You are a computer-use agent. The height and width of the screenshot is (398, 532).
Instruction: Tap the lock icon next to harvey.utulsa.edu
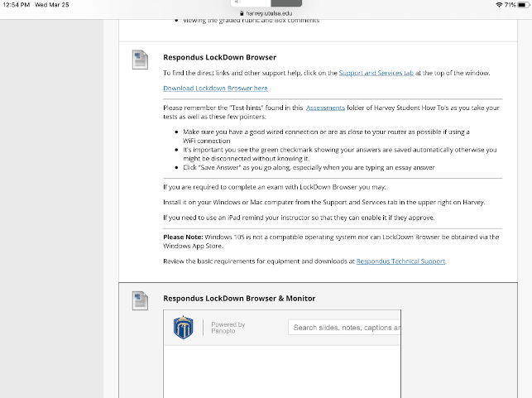pos(242,13)
